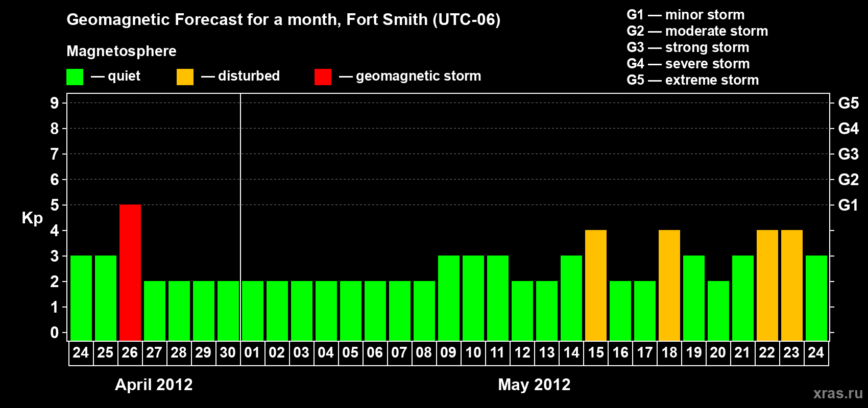Select the red bar for April 26

130,273
